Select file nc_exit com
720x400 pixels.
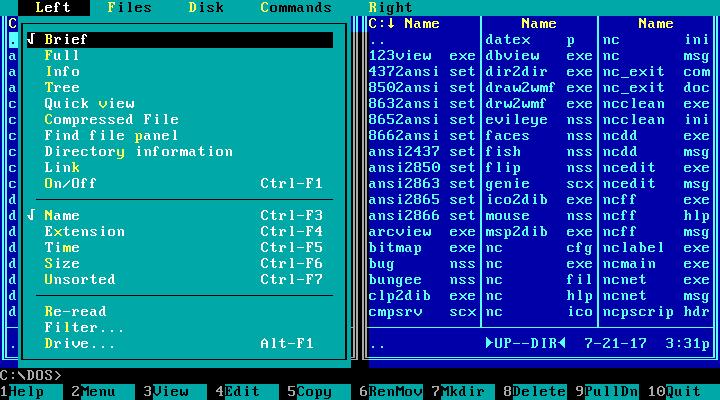(657, 72)
